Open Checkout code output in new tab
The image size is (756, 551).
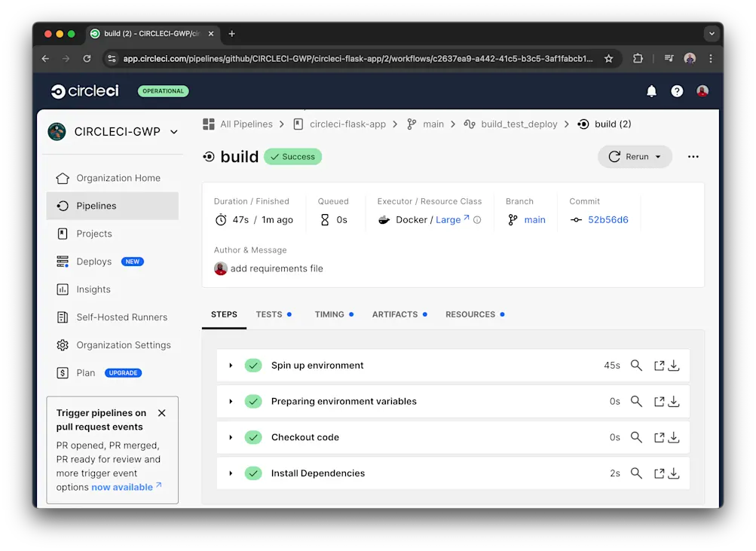(659, 437)
